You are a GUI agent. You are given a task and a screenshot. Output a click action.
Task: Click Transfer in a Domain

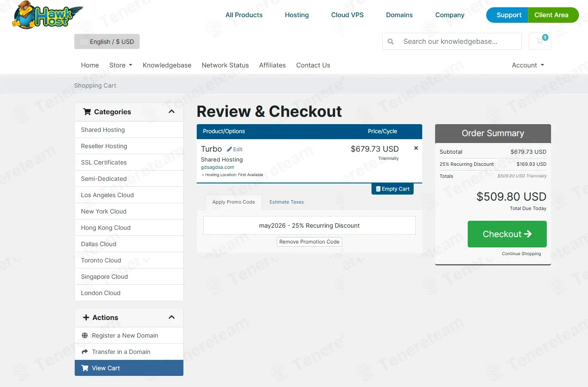click(x=129, y=352)
